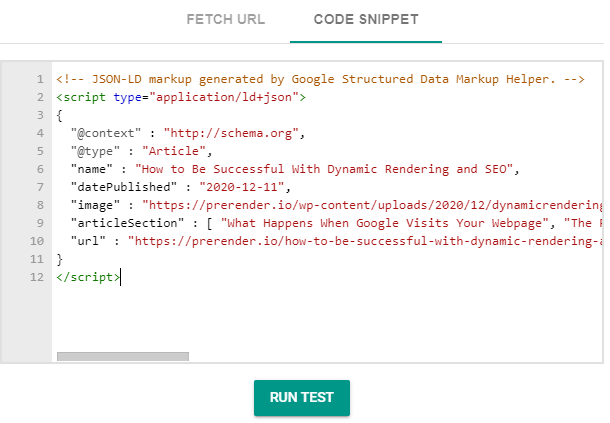
Task: Click line number 9 in the gutter
Action: click(40, 223)
